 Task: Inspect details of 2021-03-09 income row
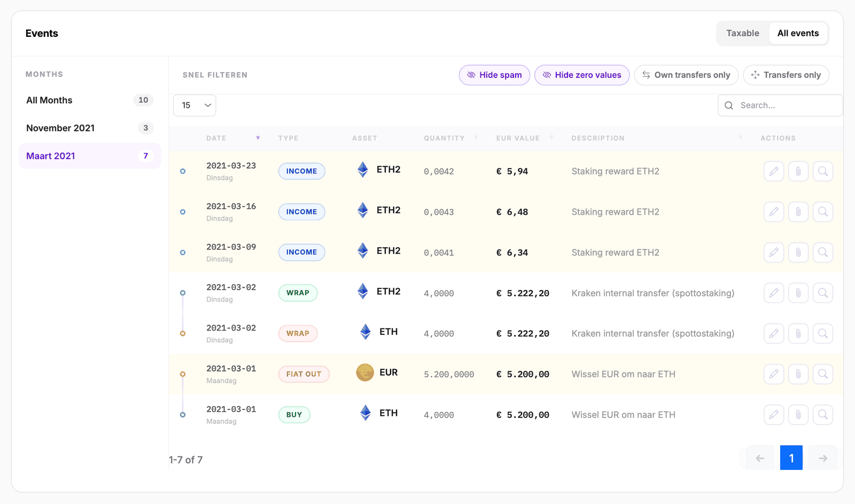coord(823,253)
